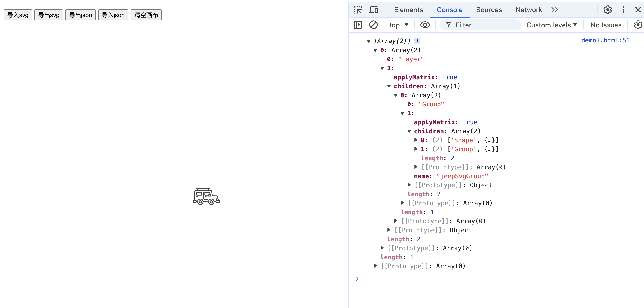Image resolution: width=644 pixels, height=308 pixels.
Task: Click the 导出svg export button
Action: click(x=48, y=15)
